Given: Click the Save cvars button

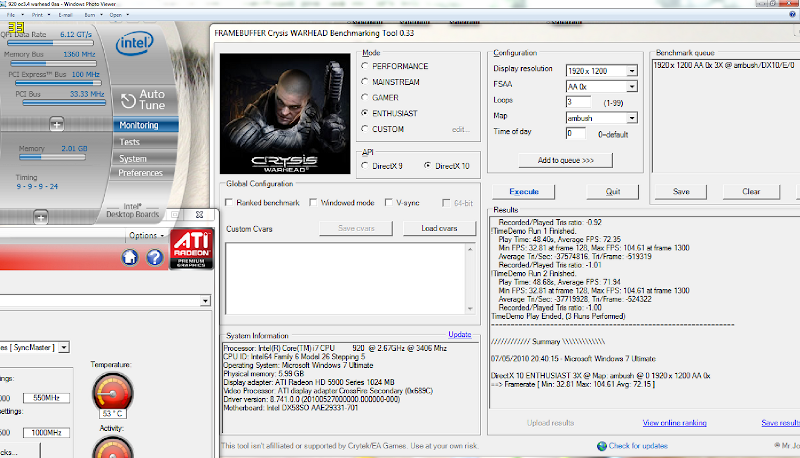Looking at the screenshot, I should (356, 228).
